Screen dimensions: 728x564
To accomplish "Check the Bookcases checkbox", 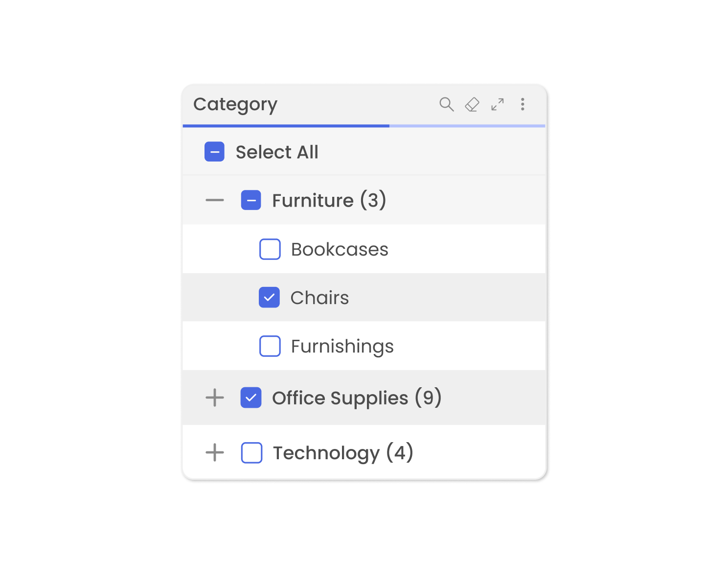I will pyautogui.click(x=270, y=249).
